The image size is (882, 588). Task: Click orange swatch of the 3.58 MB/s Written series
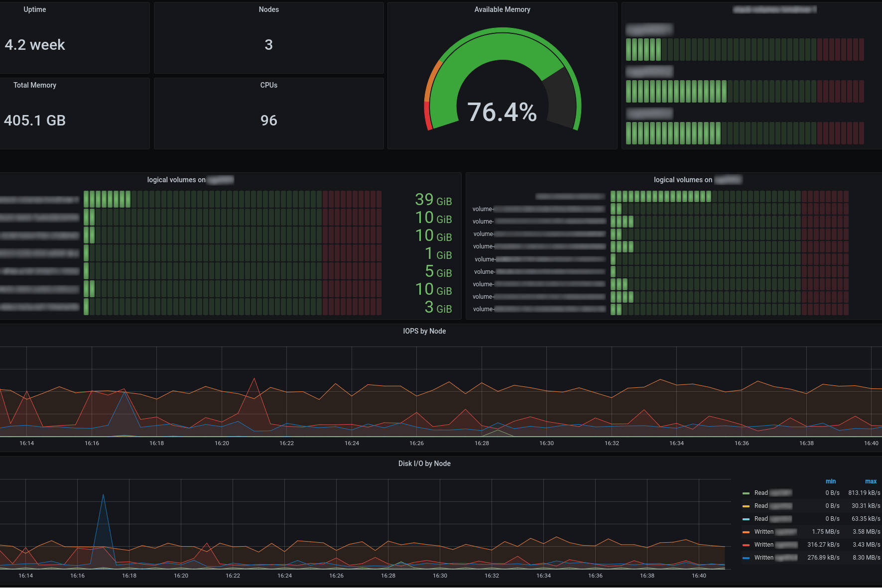click(746, 532)
